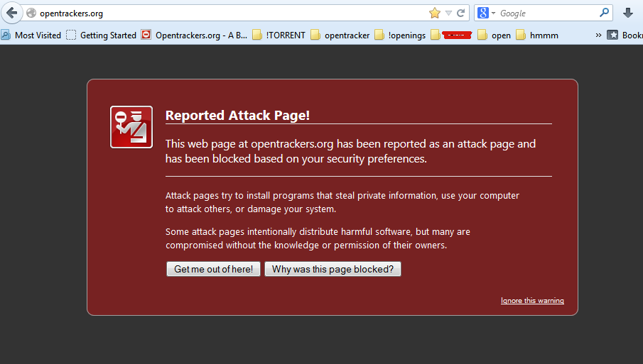Screen dimensions: 643x364
Task: Open the Most Visited bookmarks menu
Action: point(31,35)
